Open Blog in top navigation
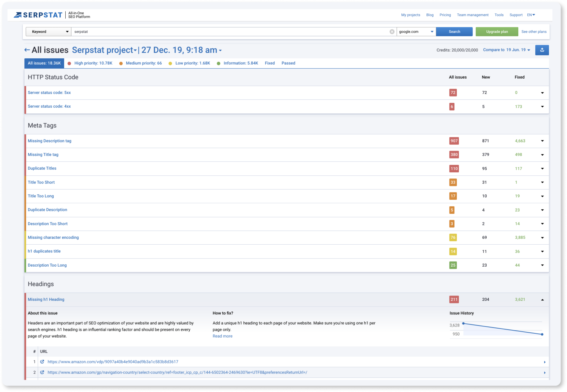567x392 pixels. tap(430, 15)
